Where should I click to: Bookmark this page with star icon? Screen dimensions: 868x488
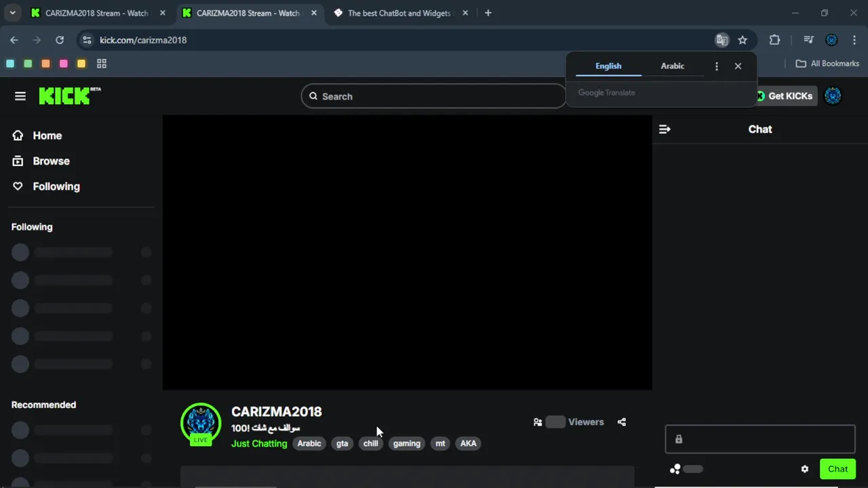743,40
